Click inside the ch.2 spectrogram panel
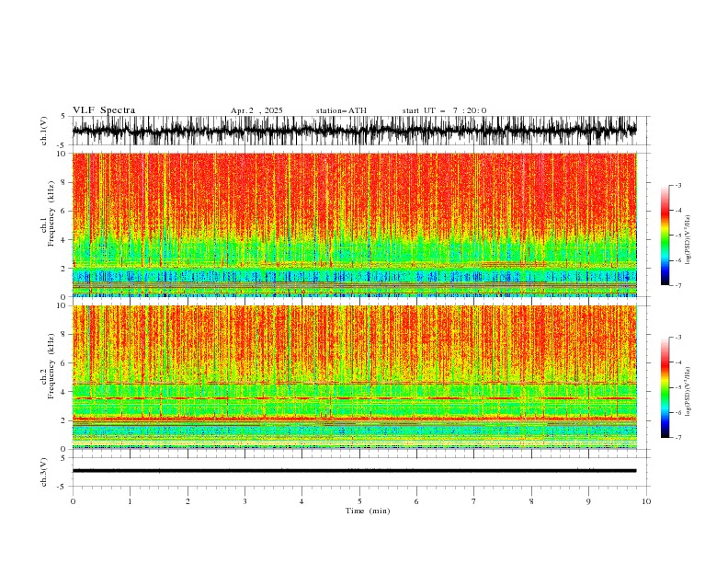 pos(355,377)
